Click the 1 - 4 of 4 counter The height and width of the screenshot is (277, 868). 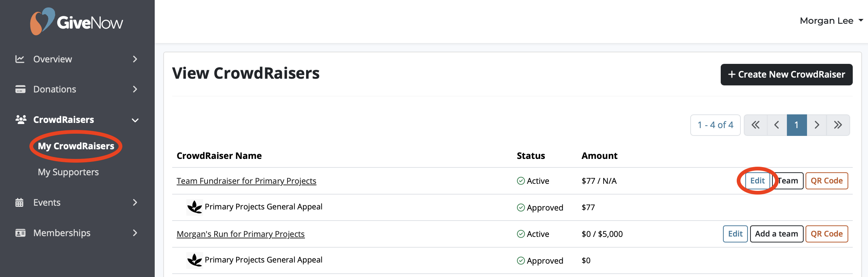click(716, 125)
